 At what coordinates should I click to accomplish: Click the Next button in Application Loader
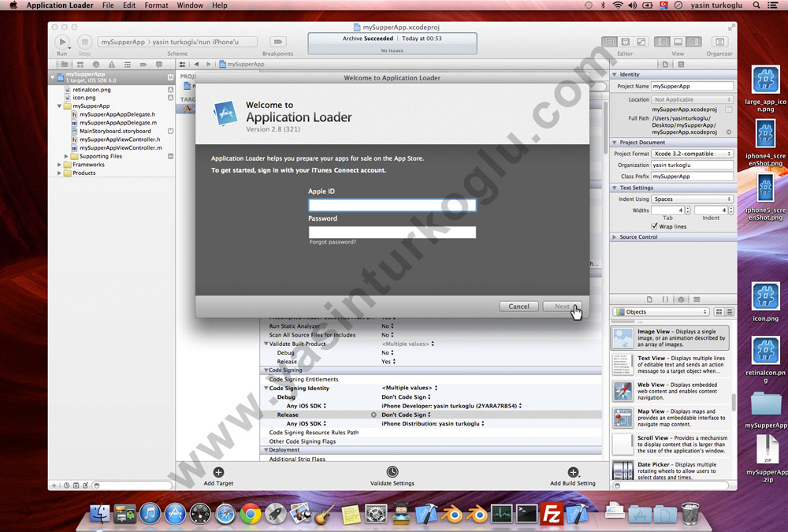562,307
